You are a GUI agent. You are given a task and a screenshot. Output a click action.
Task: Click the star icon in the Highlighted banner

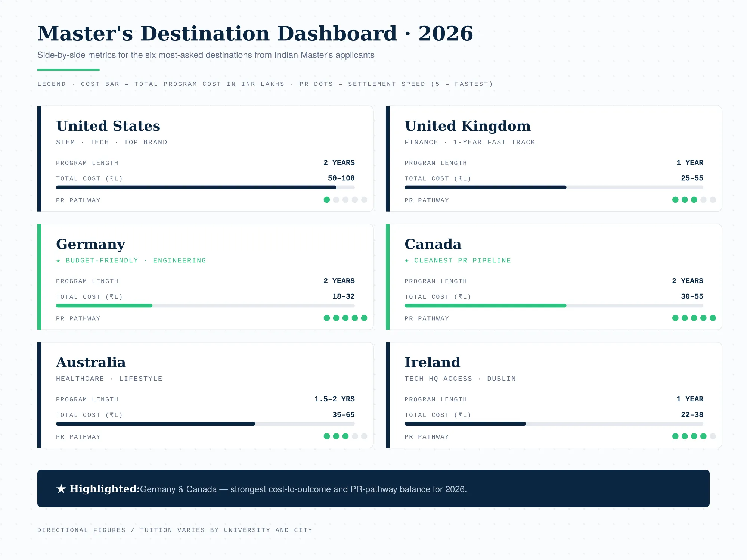click(x=61, y=488)
